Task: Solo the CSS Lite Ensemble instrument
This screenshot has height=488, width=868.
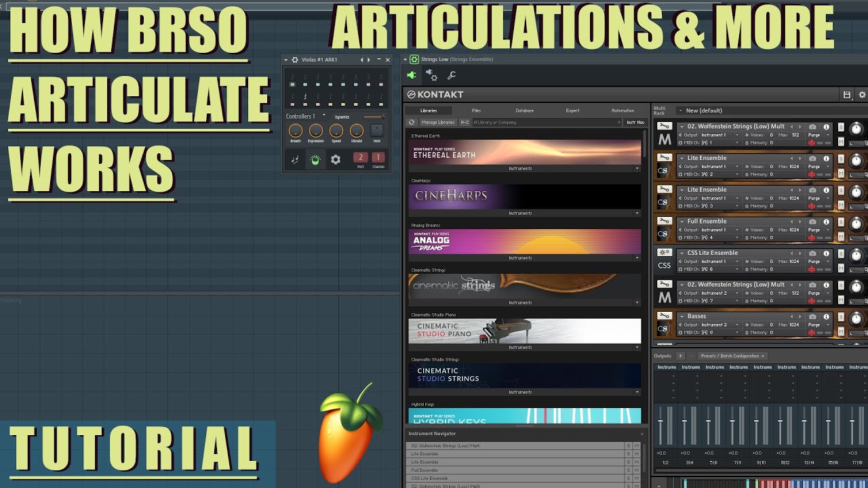Action: click(x=841, y=254)
